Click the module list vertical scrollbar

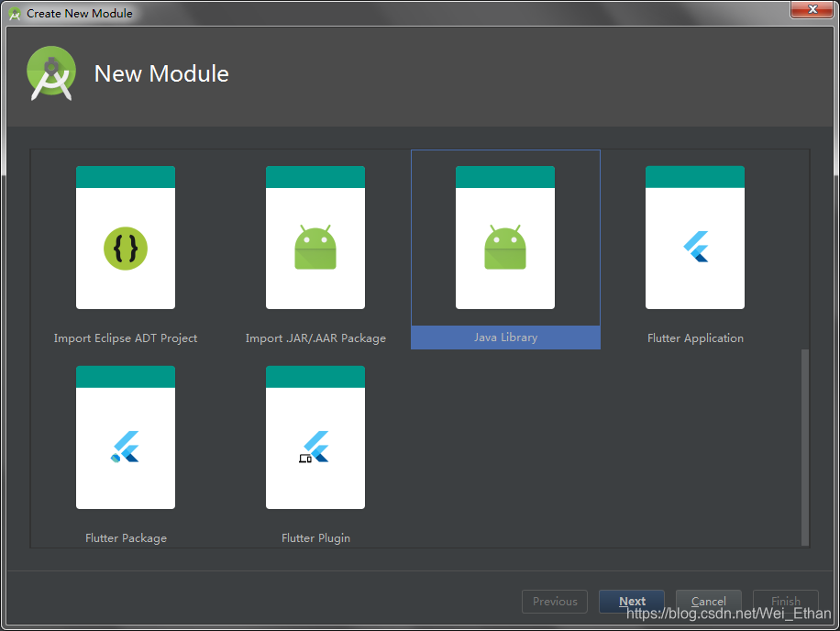coord(804,447)
